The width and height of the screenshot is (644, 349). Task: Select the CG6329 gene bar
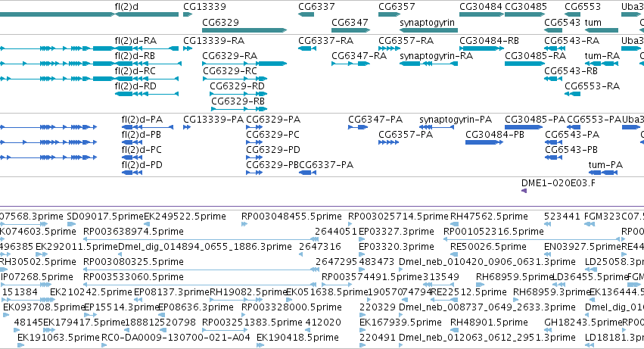coord(244,30)
